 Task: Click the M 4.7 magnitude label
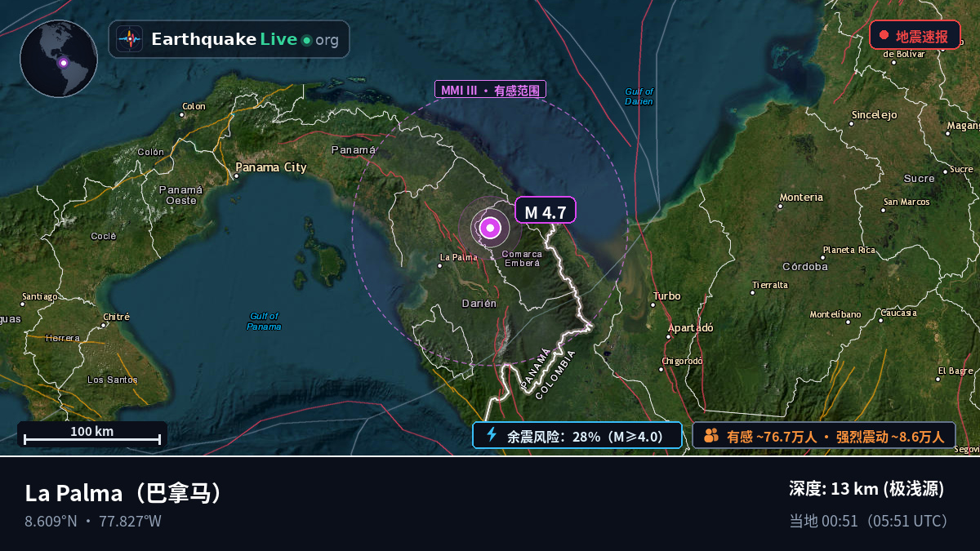pyautogui.click(x=546, y=211)
